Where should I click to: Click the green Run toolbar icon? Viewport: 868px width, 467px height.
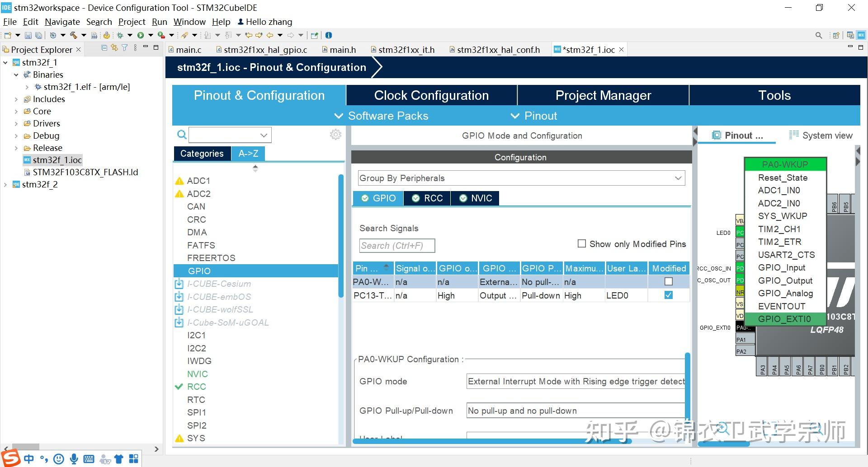tap(141, 35)
